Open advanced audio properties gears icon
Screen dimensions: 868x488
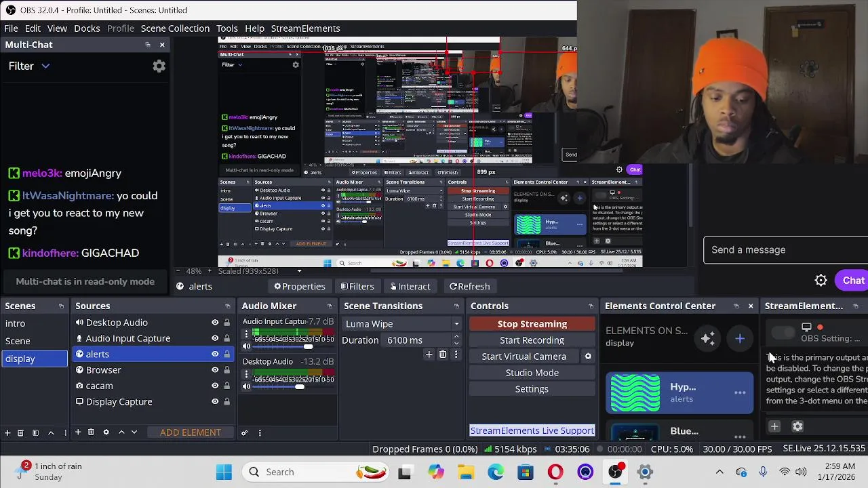[x=245, y=432]
